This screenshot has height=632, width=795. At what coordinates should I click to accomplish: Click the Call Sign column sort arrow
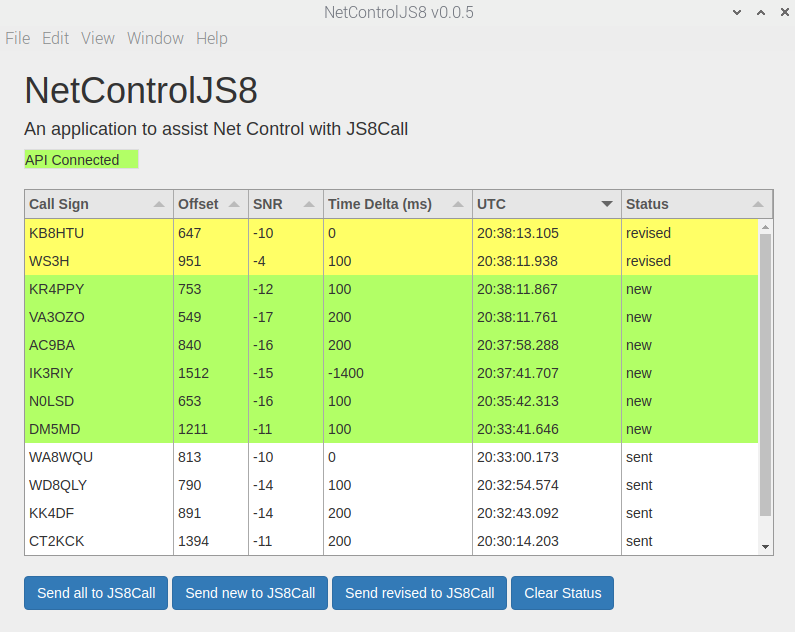[x=159, y=204]
